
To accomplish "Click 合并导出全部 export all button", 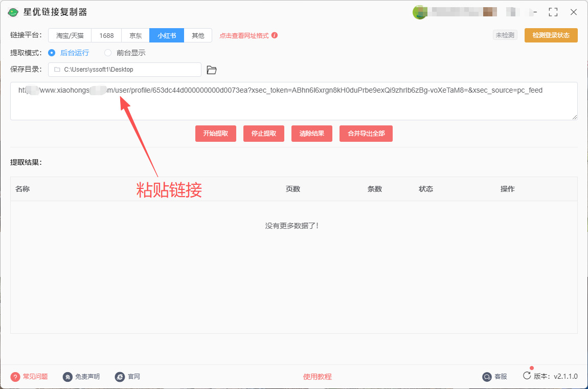I will pos(366,134).
